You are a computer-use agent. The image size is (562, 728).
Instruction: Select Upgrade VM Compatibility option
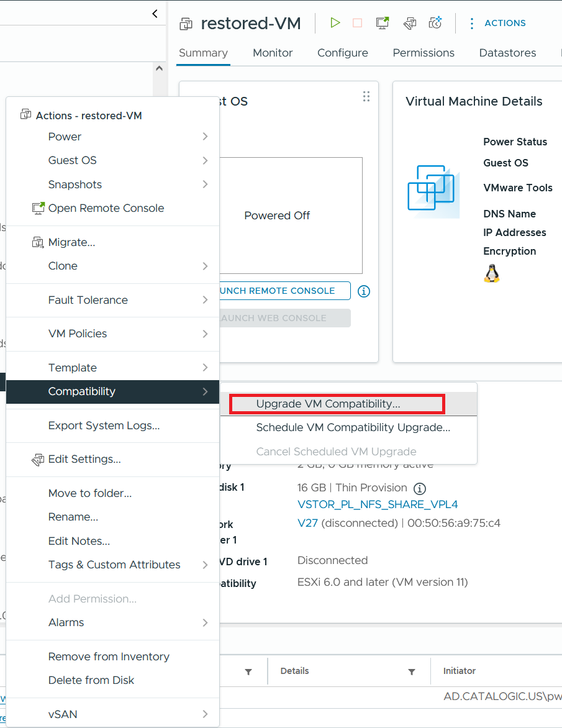328,404
